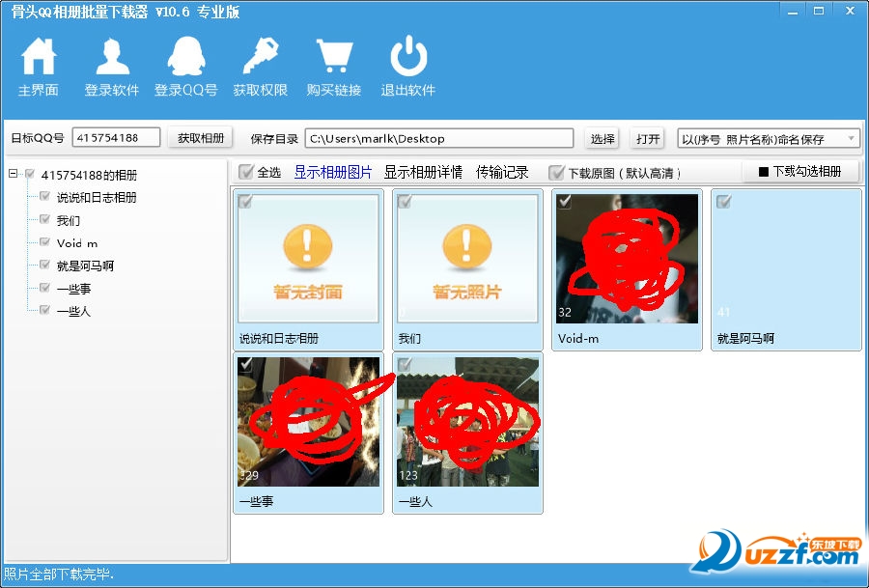Click the 获取相册 button
869x588 pixels.
click(x=200, y=138)
